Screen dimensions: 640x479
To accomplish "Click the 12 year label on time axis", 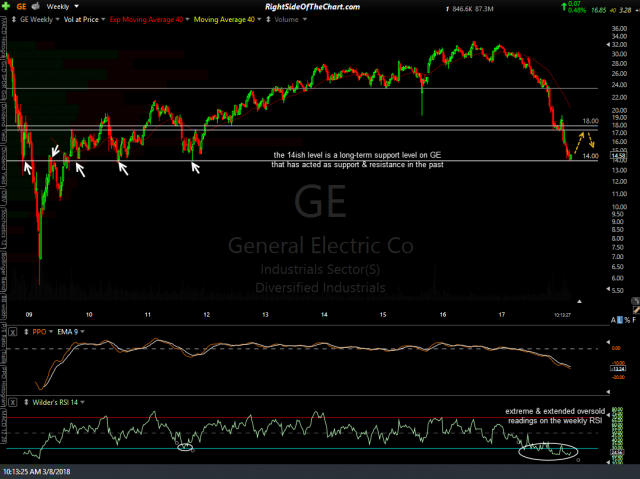I will pos(207,315).
